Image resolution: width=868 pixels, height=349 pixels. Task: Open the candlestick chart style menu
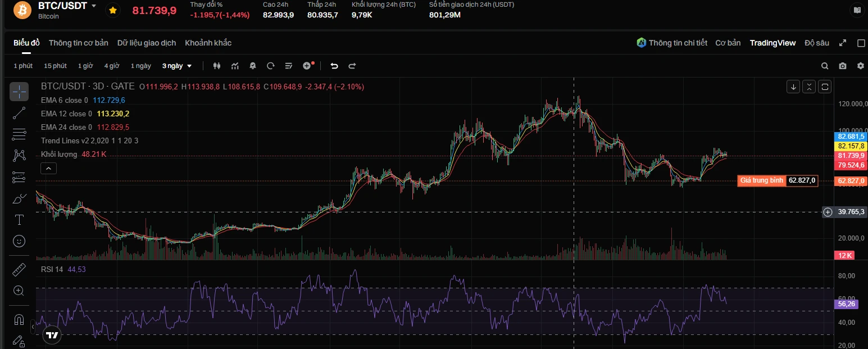217,66
